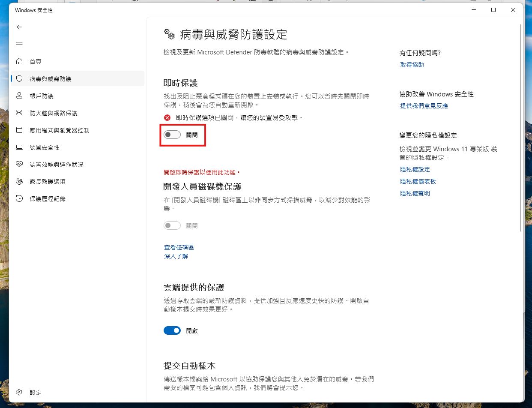The height and width of the screenshot is (408, 532).
Task: Click the 查看磁碟區 link
Action: pyautogui.click(x=179, y=247)
